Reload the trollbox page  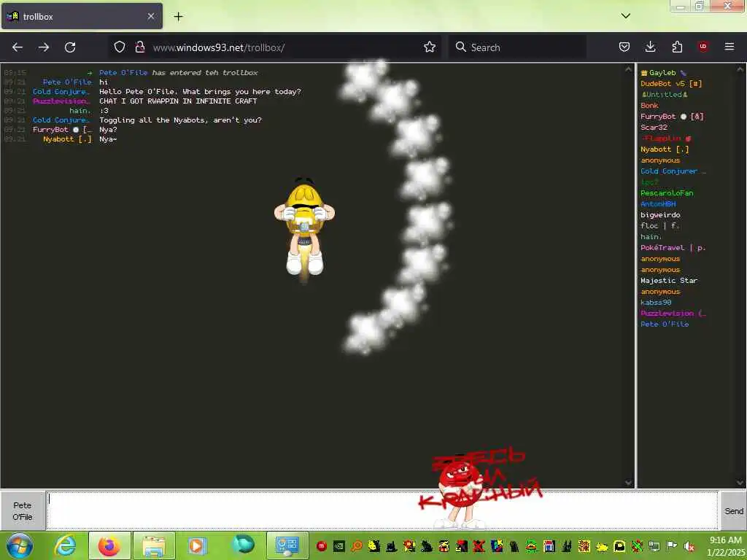[x=70, y=47]
